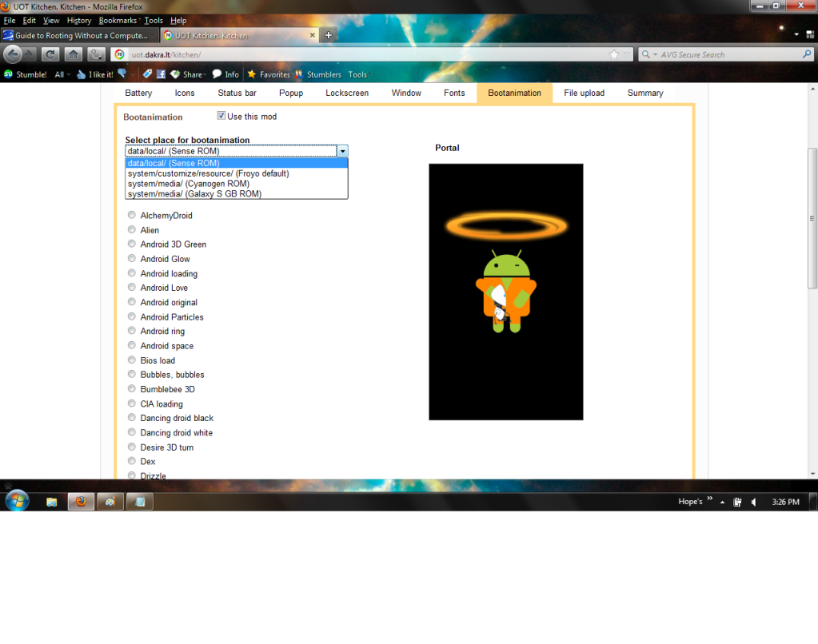Select the Android Glow radio button

coord(132,259)
